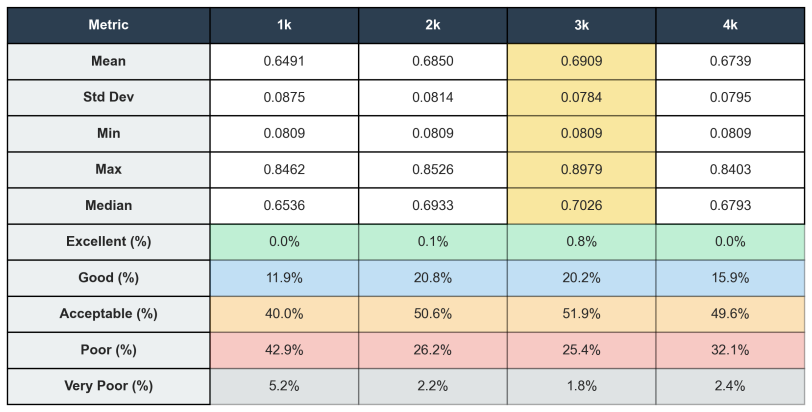Select the Mean row label
The height and width of the screenshot is (412, 812).
tap(109, 62)
